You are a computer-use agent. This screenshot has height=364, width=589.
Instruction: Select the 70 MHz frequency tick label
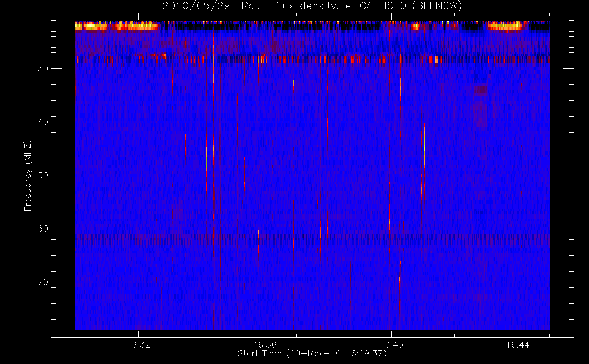pos(43,282)
